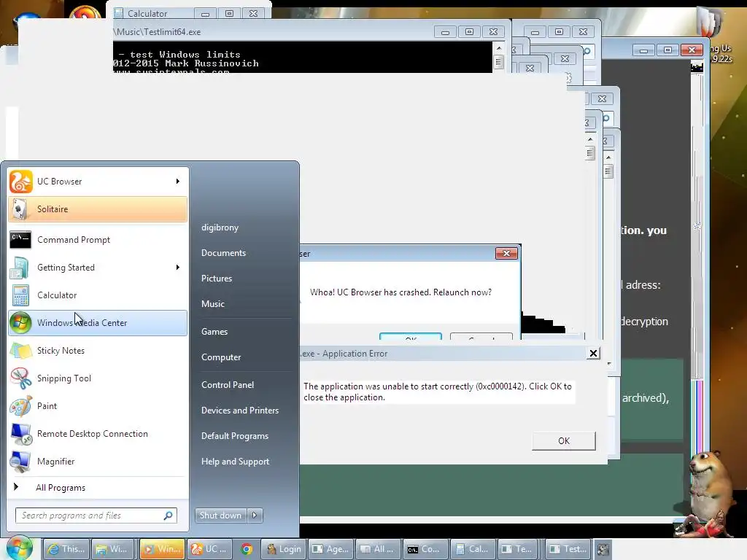Expand All Programs list
Image resolution: width=747 pixels, height=560 pixels.
(98, 488)
